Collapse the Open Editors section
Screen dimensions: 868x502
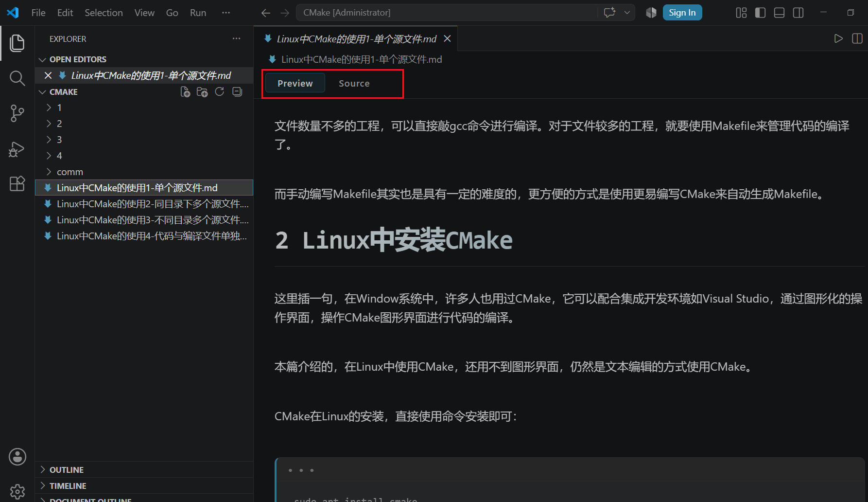point(42,59)
